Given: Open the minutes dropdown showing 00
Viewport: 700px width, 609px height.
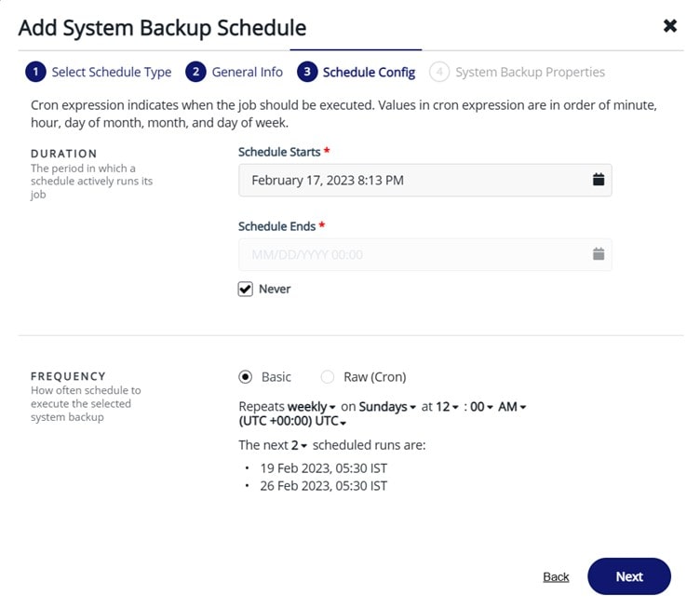Looking at the screenshot, I should pyautogui.click(x=481, y=407).
